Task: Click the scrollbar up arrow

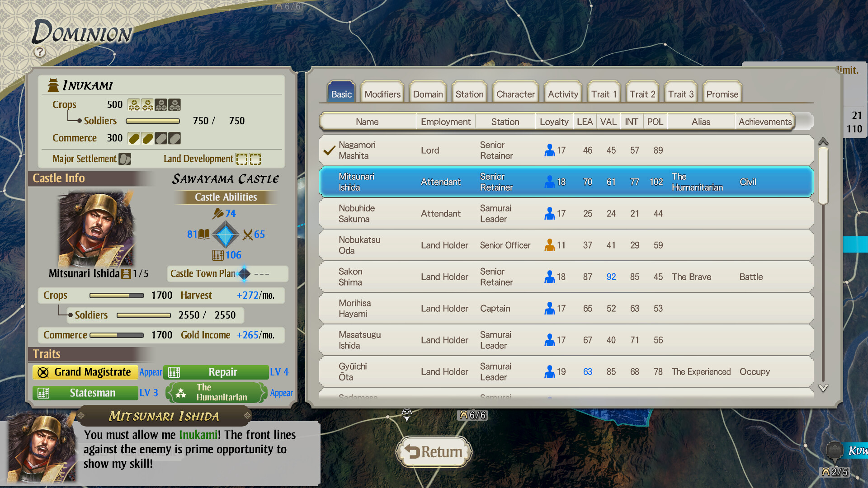Action: [x=823, y=141]
